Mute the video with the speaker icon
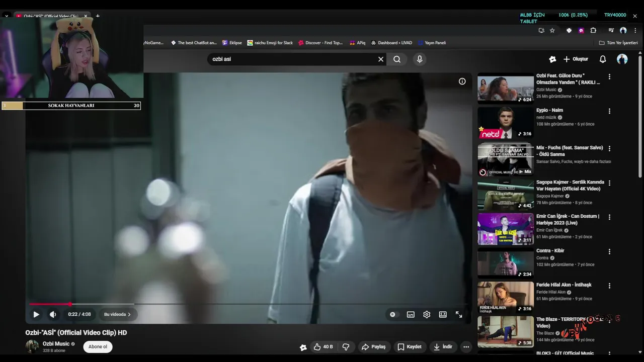 [53, 314]
